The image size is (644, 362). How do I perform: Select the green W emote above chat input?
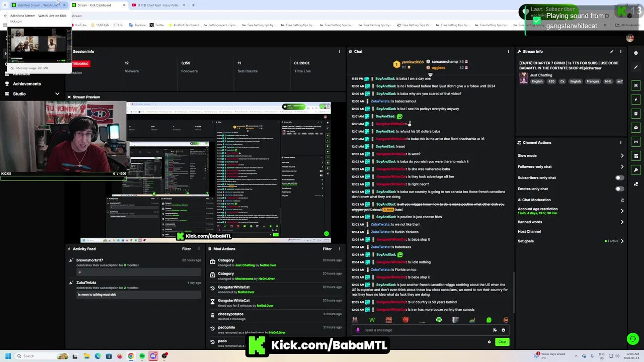[372, 320]
